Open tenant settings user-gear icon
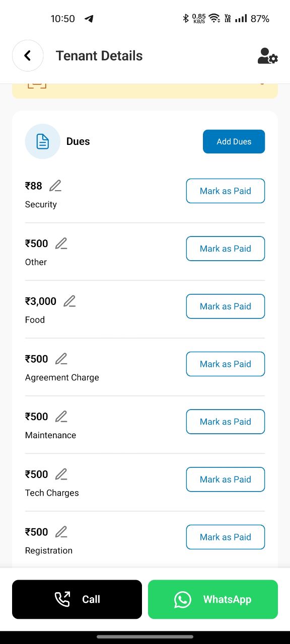 267,56
